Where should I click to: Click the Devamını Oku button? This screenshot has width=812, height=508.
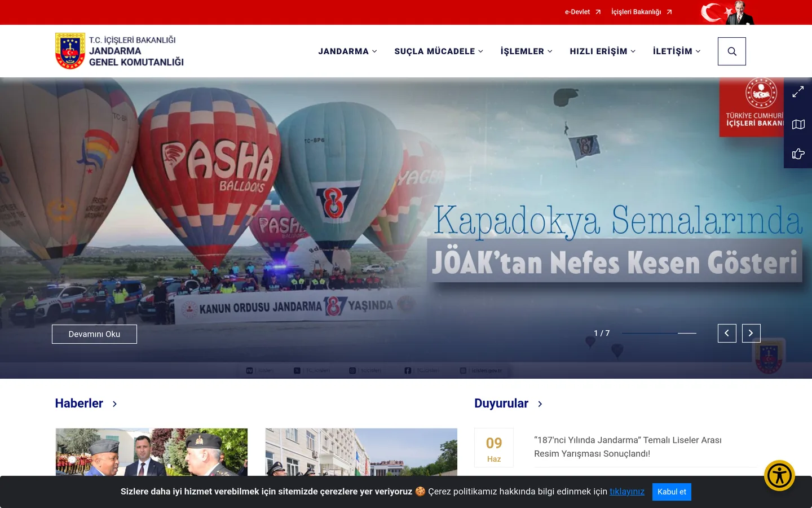[x=94, y=334]
